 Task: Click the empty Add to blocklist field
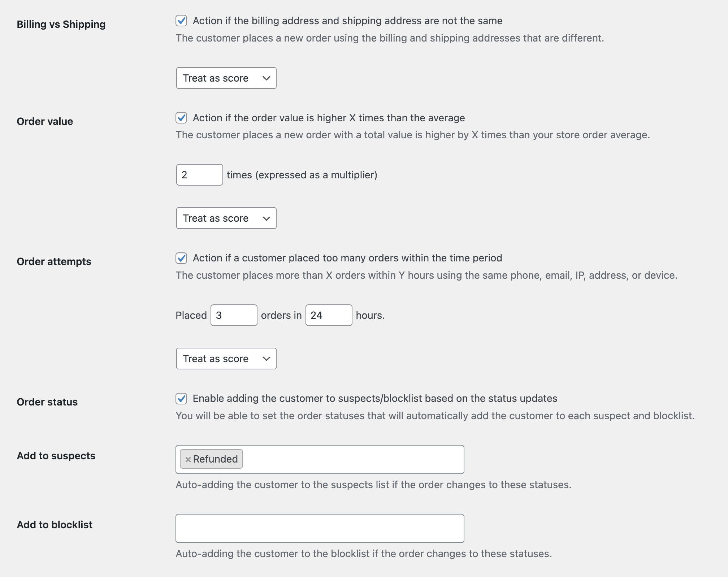coord(320,528)
